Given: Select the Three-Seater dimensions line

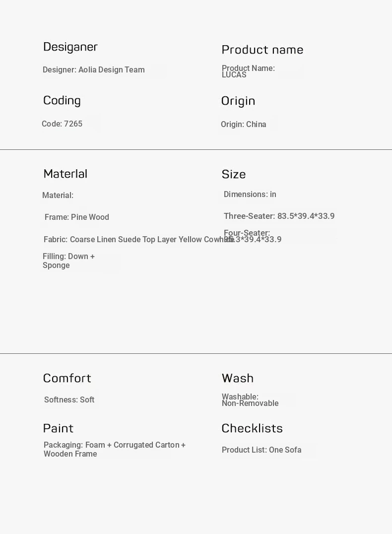Looking at the screenshot, I should coord(279,216).
